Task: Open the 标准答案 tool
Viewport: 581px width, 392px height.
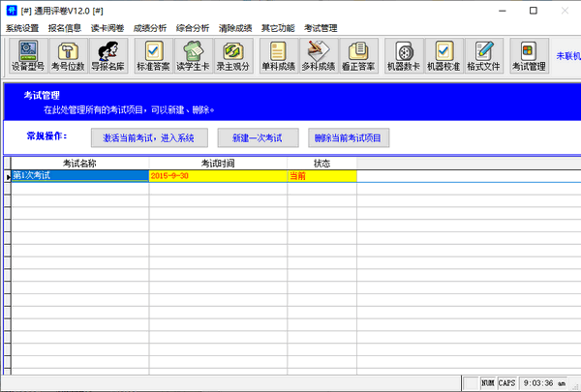Action: click(155, 56)
